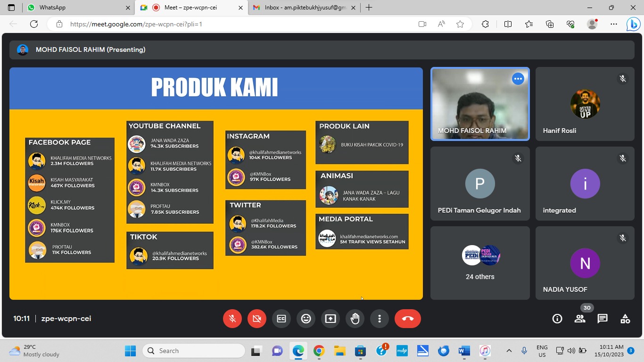The height and width of the screenshot is (362, 644).
Task: Open more options three-dot menu
Action: pyautogui.click(x=380, y=319)
